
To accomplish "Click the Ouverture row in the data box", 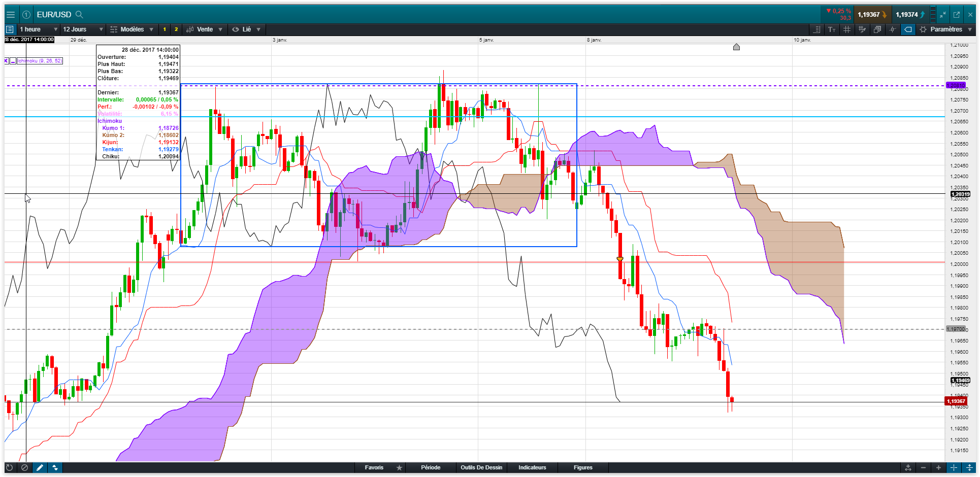I will 138,57.
